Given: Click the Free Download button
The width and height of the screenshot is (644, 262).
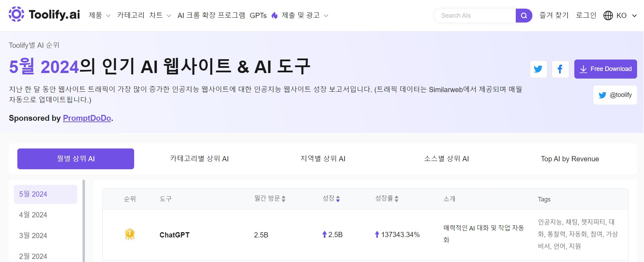Looking at the screenshot, I should pyautogui.click(x=605, y=69).
